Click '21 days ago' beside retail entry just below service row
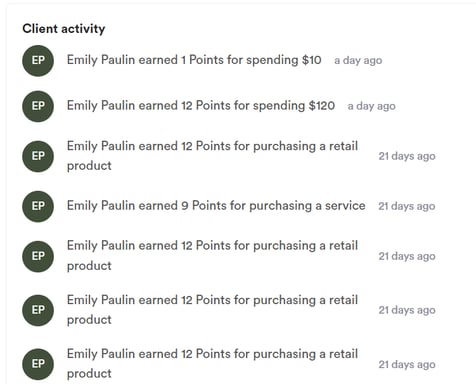This screenshot has width=476, height=384. 407,256
